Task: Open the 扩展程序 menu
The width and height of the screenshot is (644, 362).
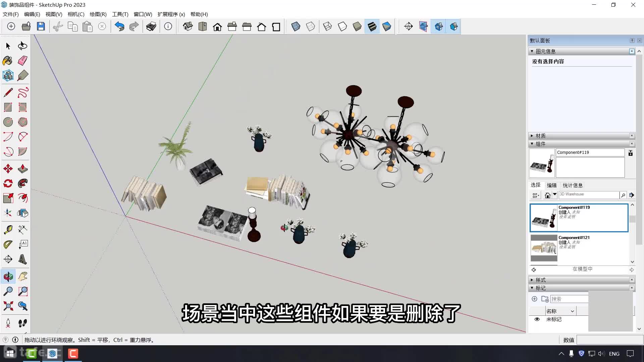Action: [x=171, y=14]
